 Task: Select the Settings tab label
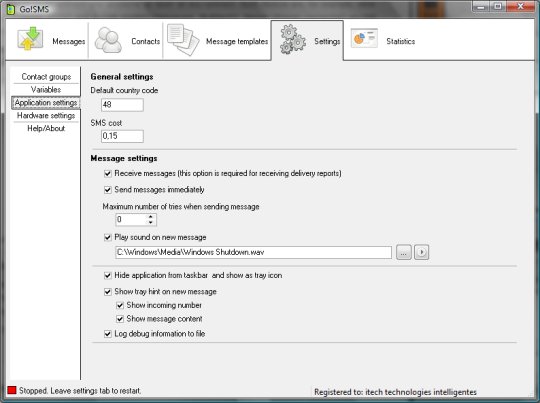[327, 41]
